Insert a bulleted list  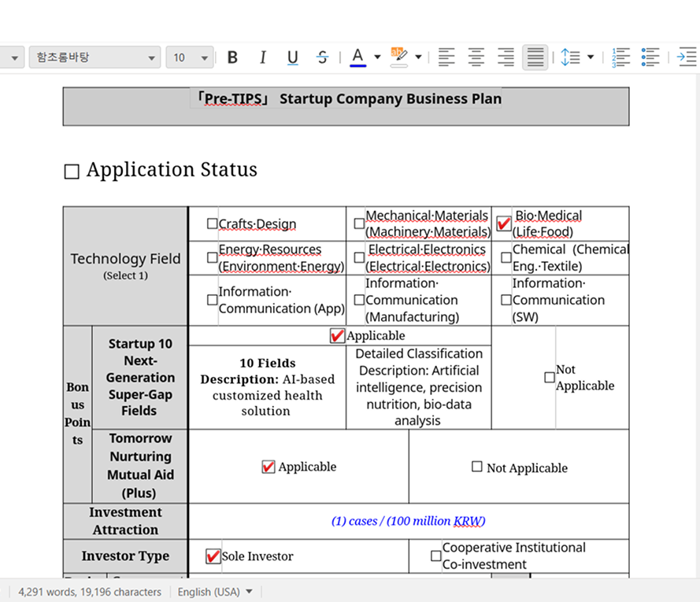[650, 57]
